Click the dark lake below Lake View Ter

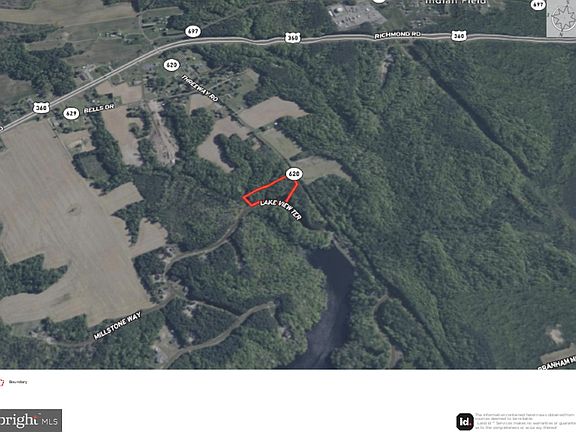click(327, 301)
